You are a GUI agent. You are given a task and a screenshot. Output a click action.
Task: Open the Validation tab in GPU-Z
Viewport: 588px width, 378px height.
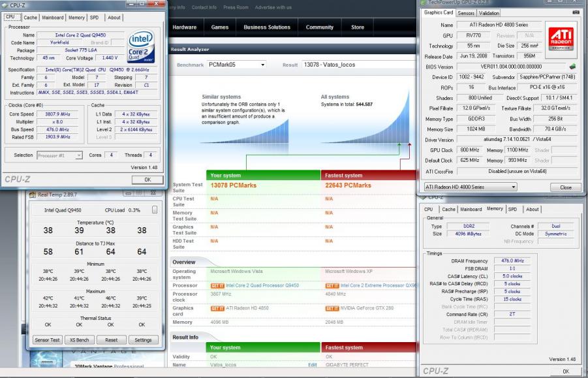[489, 13]
